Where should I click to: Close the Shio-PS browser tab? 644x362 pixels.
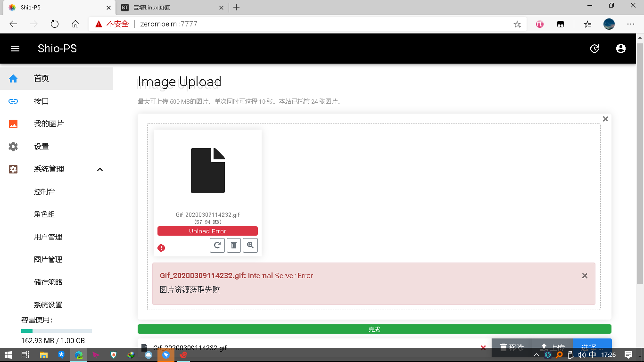click(108, 8)
